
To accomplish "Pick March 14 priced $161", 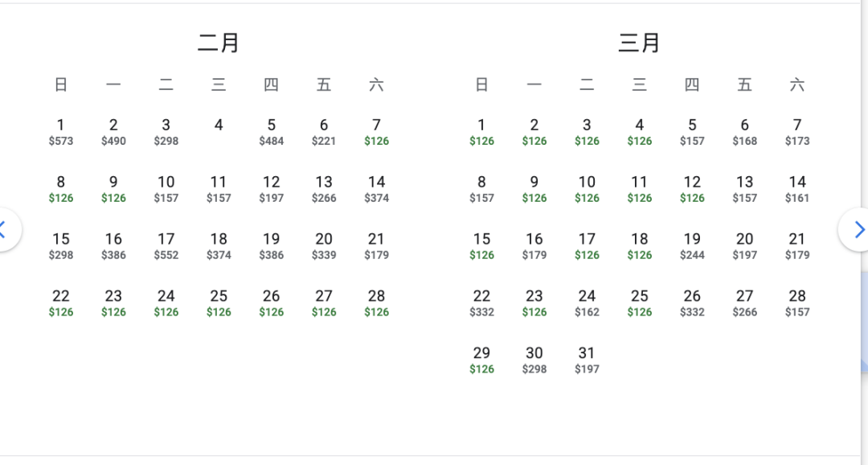I will (797, 189).
